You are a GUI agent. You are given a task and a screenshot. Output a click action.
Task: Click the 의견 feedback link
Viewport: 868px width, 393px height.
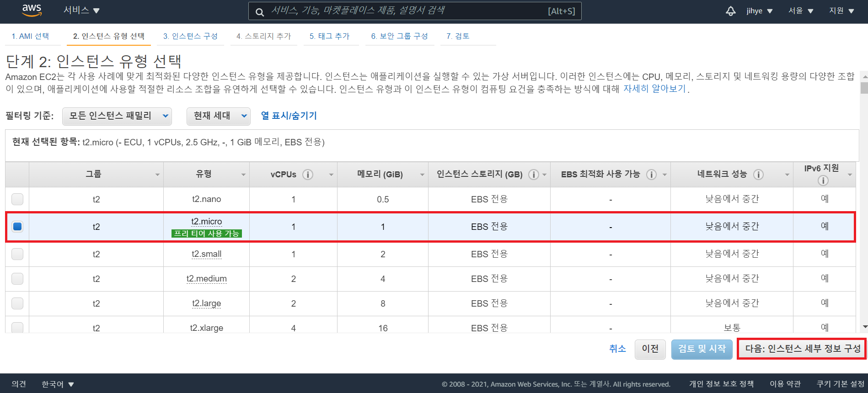pyautogui.click(x=19, y=384)
